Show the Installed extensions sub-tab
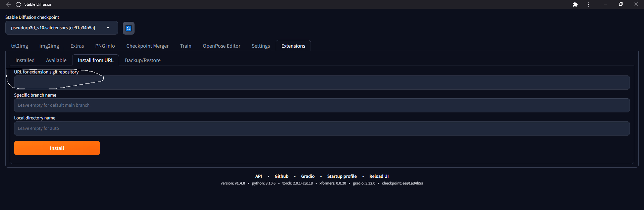644x210 pixels. [25, 60]
